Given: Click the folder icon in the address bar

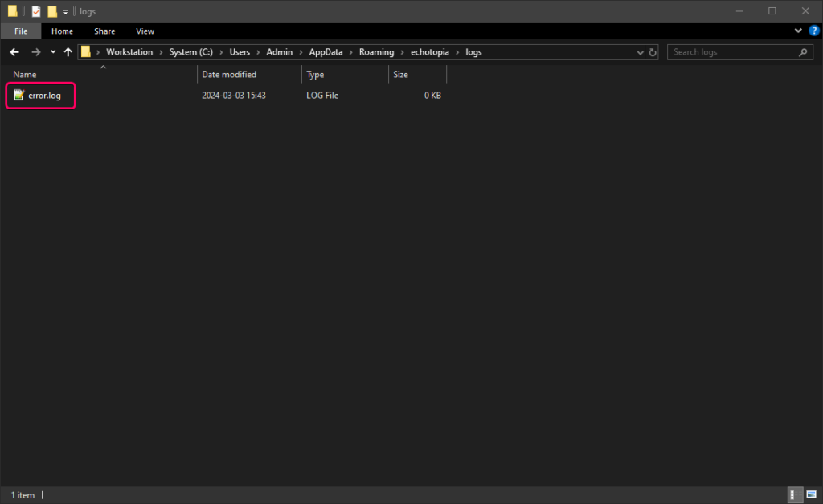Looking at the screenshot, I should (85, 51).
